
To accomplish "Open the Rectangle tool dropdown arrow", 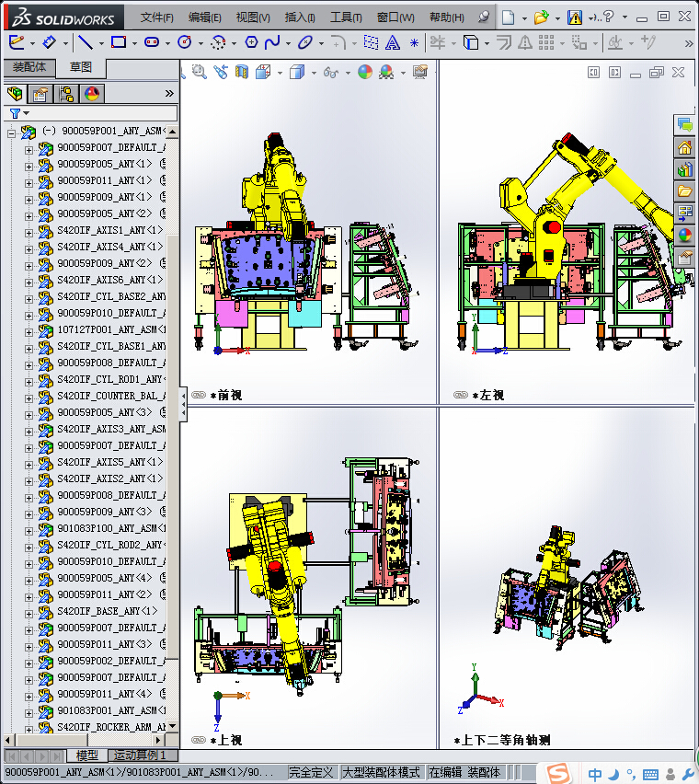I will (x=134, y=43).
